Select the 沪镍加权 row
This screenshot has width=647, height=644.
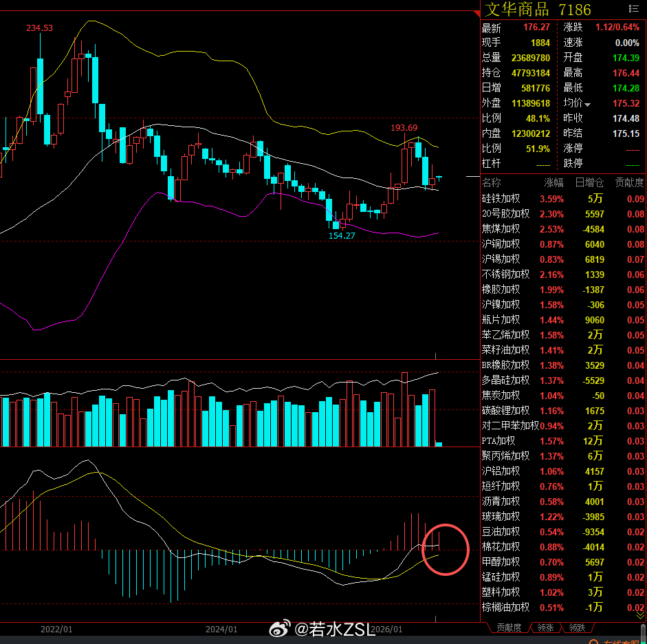point(563,305)
